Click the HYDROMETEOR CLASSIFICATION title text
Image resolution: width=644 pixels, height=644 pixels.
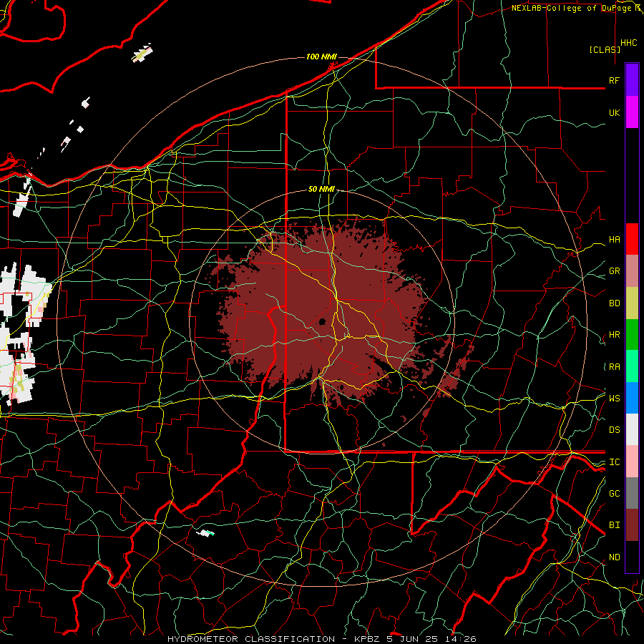(251, 639)
